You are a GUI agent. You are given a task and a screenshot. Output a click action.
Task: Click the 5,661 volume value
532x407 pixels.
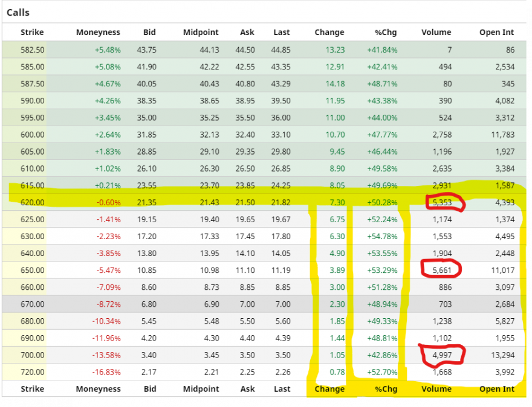click(x=442, y=270)
